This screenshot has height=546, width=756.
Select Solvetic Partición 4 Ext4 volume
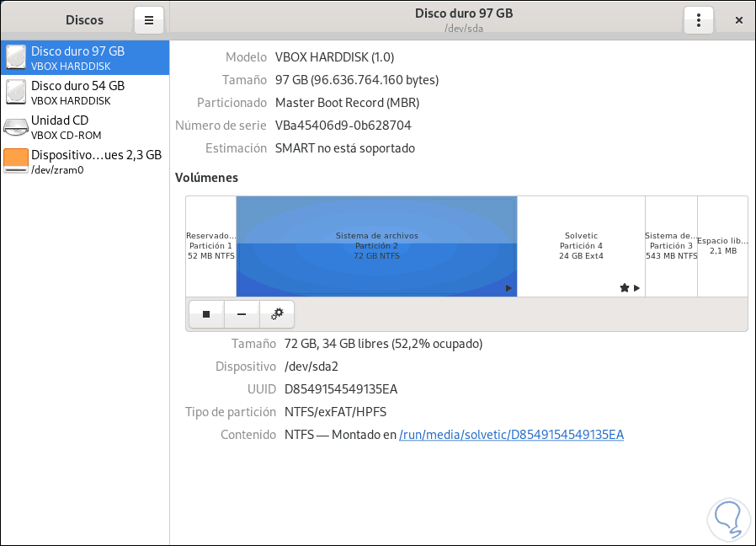[581, 245]
